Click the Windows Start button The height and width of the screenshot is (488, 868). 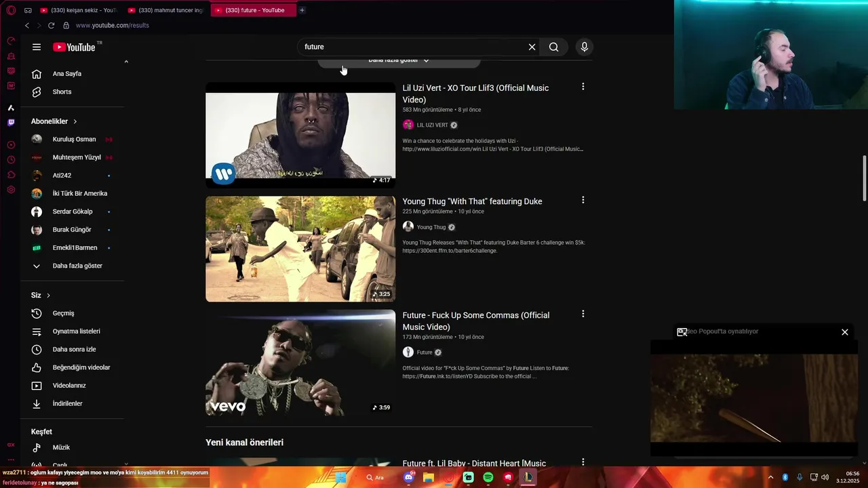(341, 477)
